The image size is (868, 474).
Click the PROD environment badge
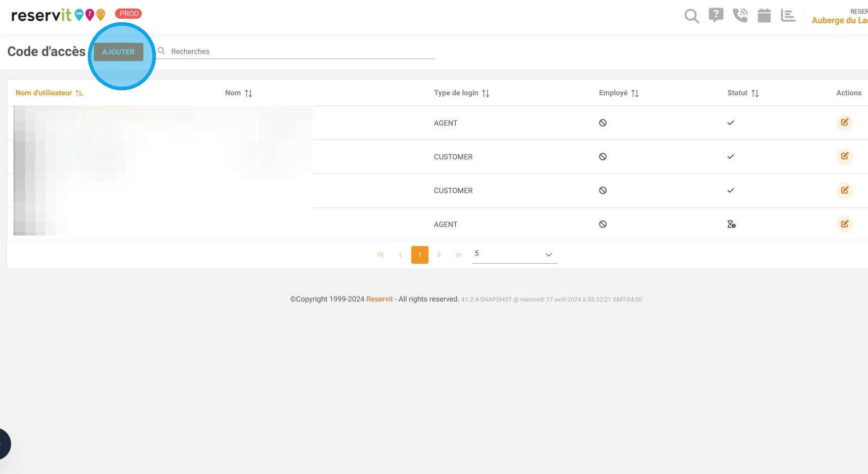coord(129,14)
